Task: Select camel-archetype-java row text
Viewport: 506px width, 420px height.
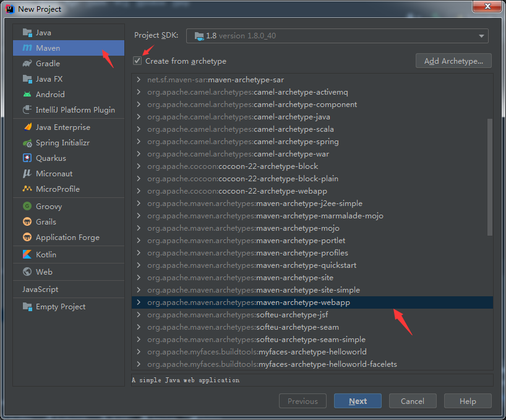Action: coord(239,117)
